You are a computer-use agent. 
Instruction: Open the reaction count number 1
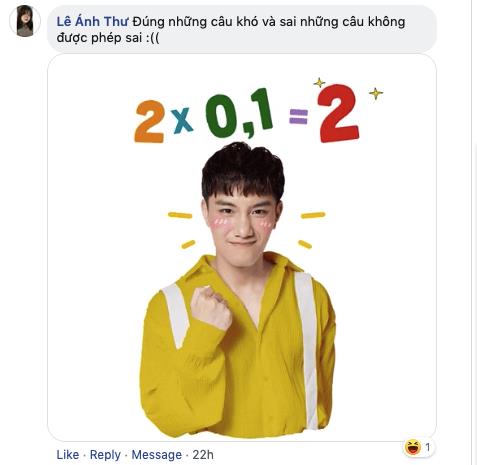[x=428, y=447]
